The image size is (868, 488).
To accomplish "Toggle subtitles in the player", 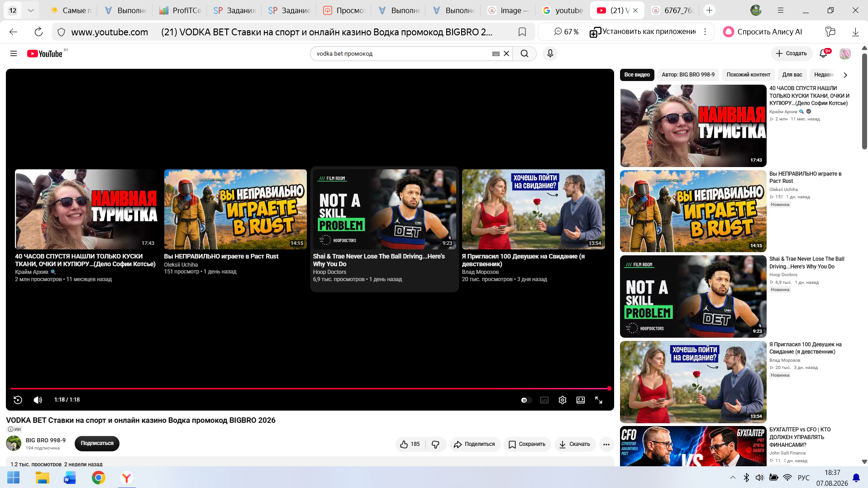I will [x=544, y=400].
